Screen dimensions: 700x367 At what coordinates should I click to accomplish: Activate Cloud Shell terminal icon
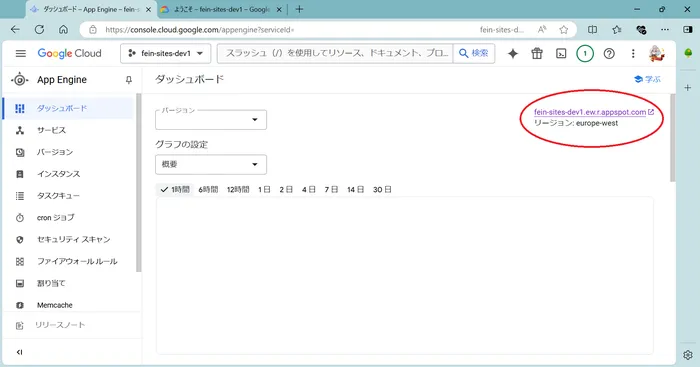561,54
